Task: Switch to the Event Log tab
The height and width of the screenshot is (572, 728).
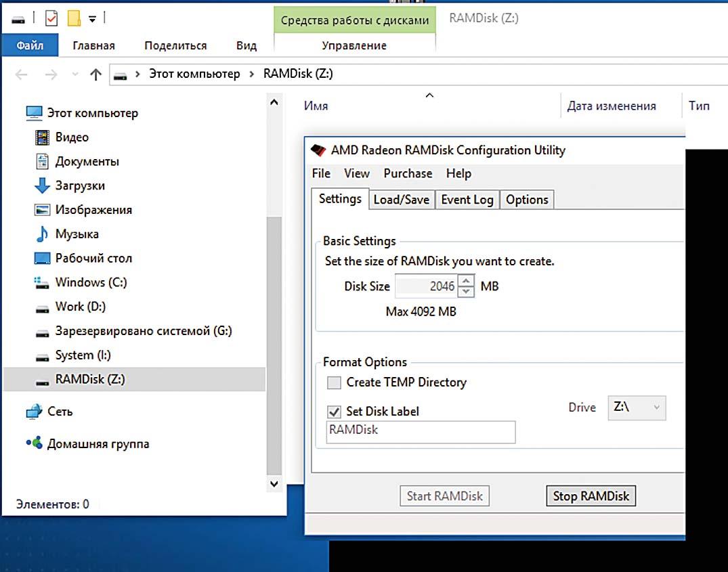Action: coord(467,200)
